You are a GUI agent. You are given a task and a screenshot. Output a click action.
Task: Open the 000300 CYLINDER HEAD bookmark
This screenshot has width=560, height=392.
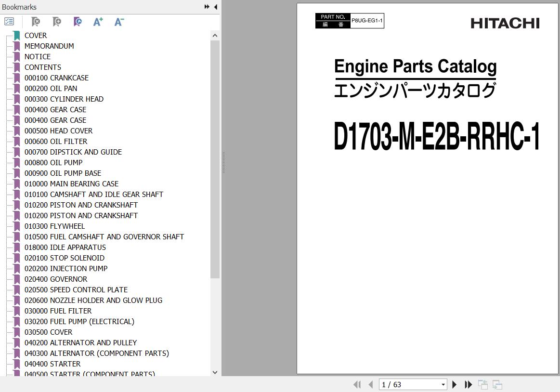click(x=64, y=99)
